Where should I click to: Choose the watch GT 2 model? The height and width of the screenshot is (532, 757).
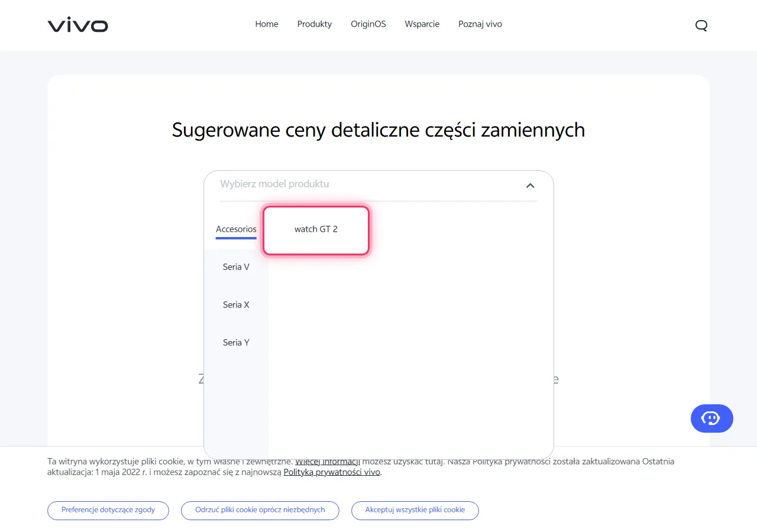click(316, 230)
